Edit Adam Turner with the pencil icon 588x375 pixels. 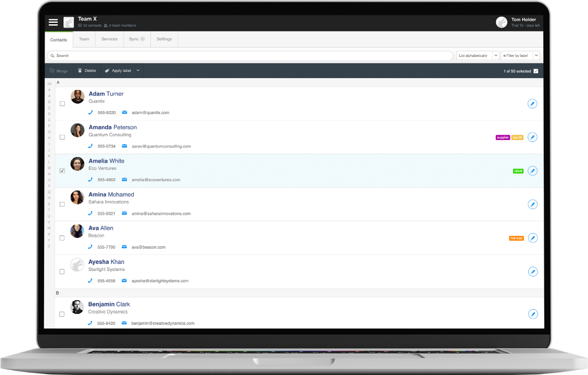pyautogui.click(x=532, y=104)
